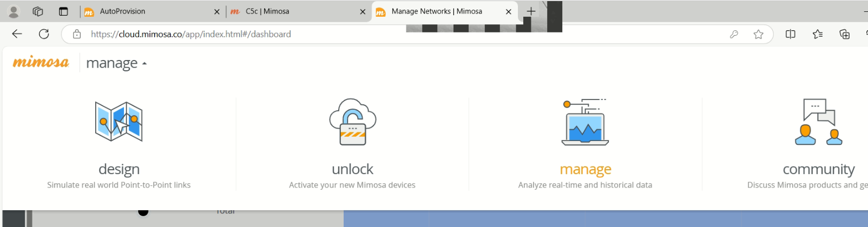Go to the community label
The width and height of the screenshot is (868, 227).
coord(819,169)
